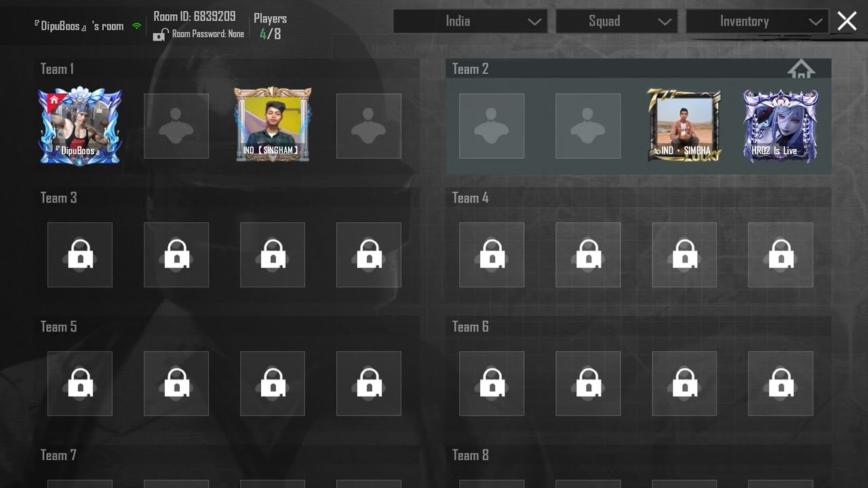Image resolution: width=868 pixels, height=488 pixels.
Task: Expand the Inventory dropdown
Action: pos(757,21)
